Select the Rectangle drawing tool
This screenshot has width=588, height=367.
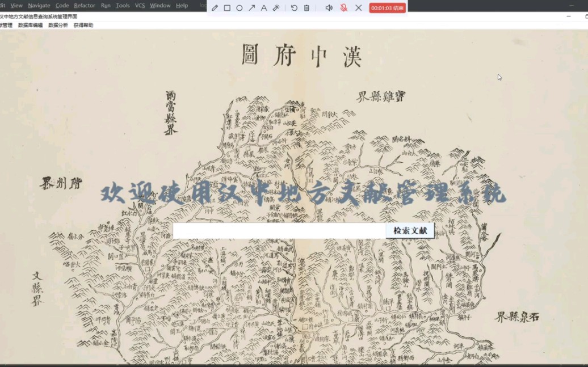(228, 8)
